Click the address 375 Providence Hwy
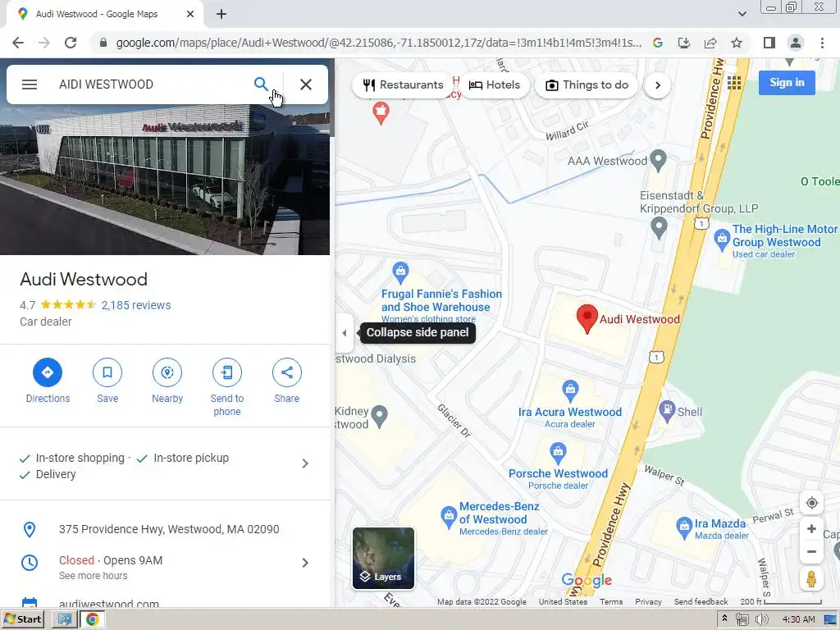840x630 pixels. (169, 529)
